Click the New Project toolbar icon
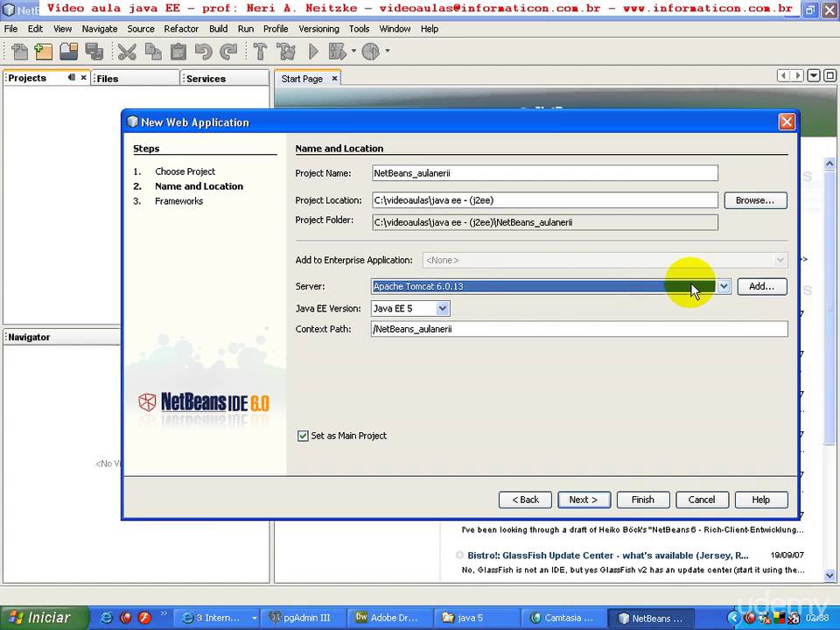Screen dimensions: 840x630 coord(44,52)
